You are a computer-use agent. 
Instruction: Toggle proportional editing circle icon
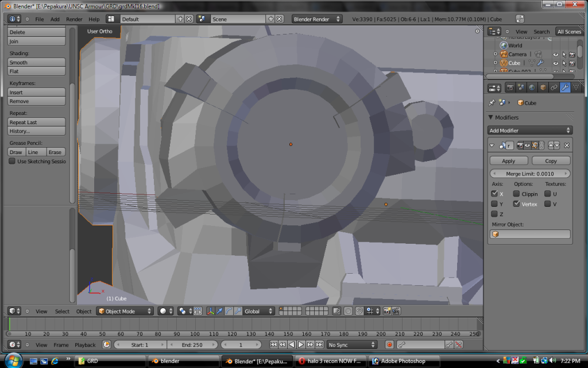tap(348, 311)
